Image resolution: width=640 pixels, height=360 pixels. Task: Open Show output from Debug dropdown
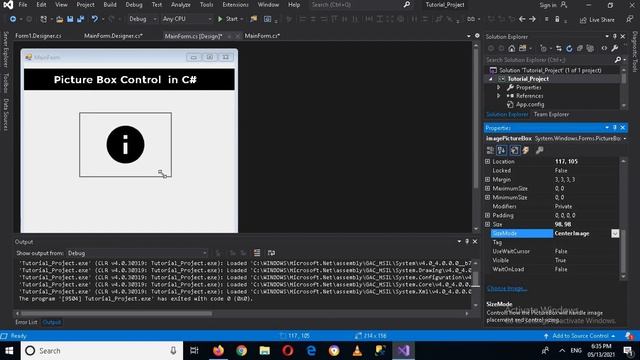(x=137, y=253)
